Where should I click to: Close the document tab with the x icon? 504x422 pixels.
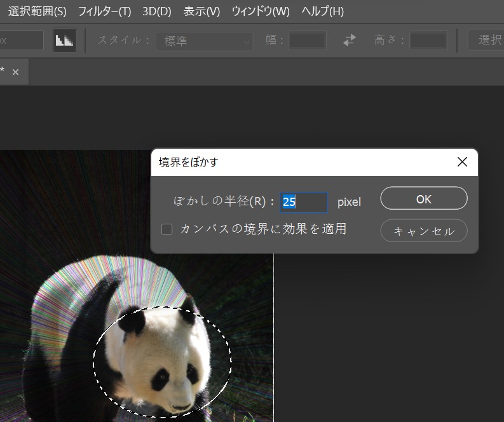15,72
